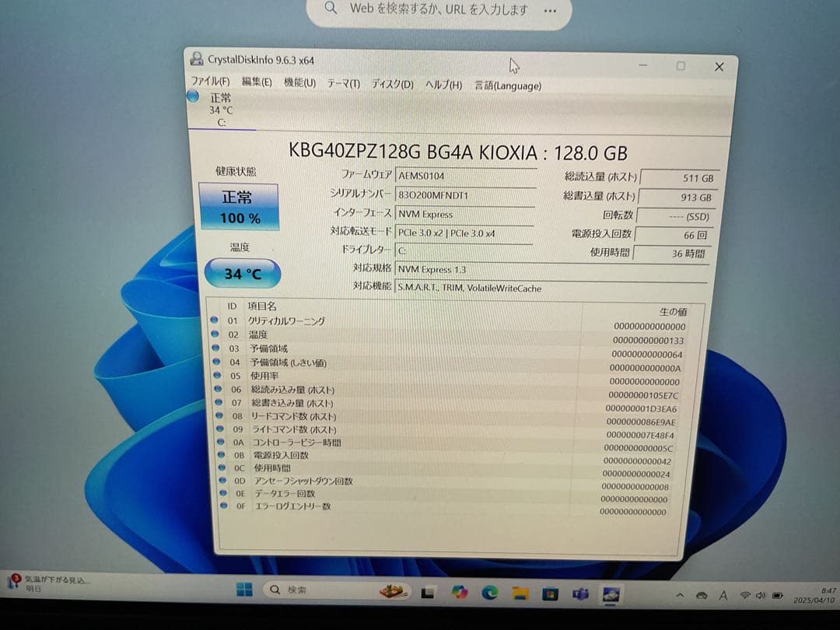This screenshot has width=840, height=630.
Task: Toggle the IME input mode indicator A
Action: pyautogui.click(x=723, y=595)
